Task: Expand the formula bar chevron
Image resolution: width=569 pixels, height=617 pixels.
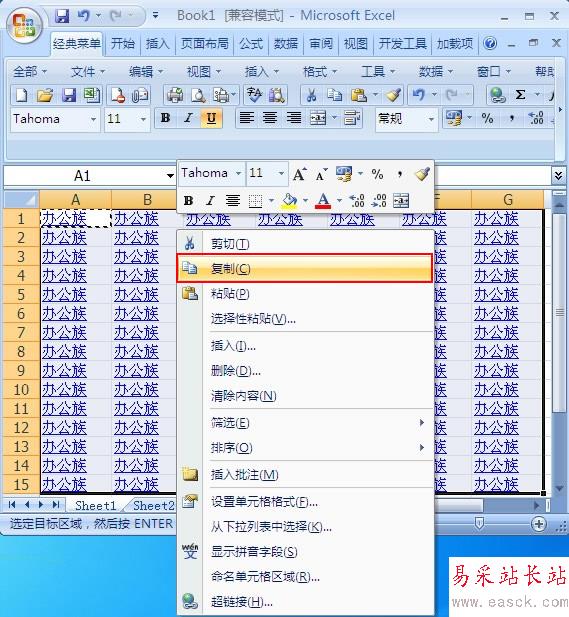Action: coord(558,175)
